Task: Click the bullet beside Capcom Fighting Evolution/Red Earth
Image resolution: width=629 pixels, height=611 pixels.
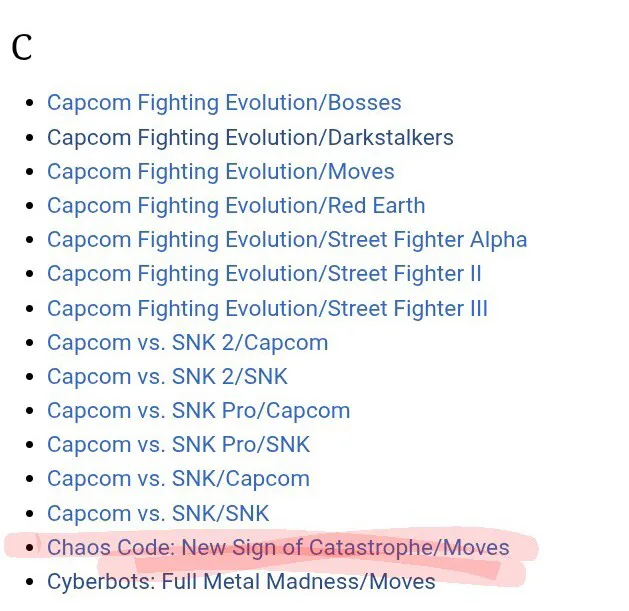Action: click(x=29, y=207)
